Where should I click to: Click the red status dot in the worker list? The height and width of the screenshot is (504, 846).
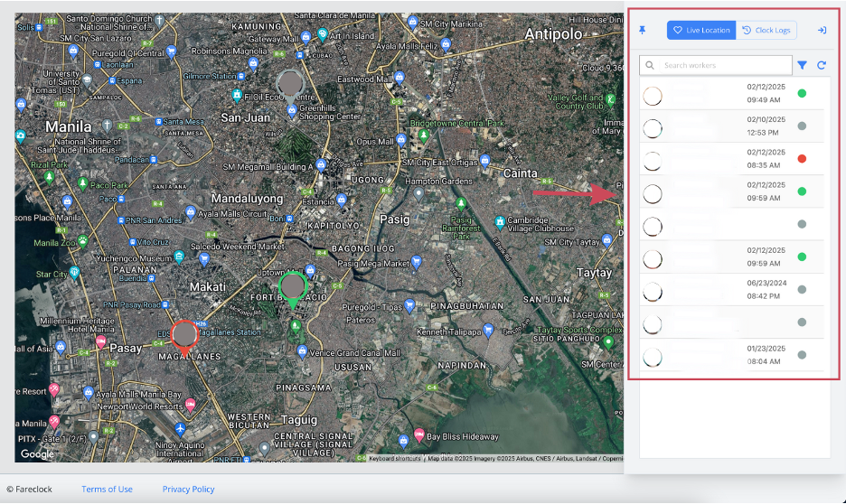pos(802,158)
